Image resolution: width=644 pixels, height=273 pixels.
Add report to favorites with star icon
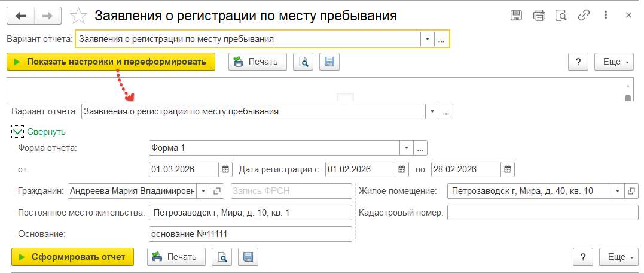[x=78, y=15]
